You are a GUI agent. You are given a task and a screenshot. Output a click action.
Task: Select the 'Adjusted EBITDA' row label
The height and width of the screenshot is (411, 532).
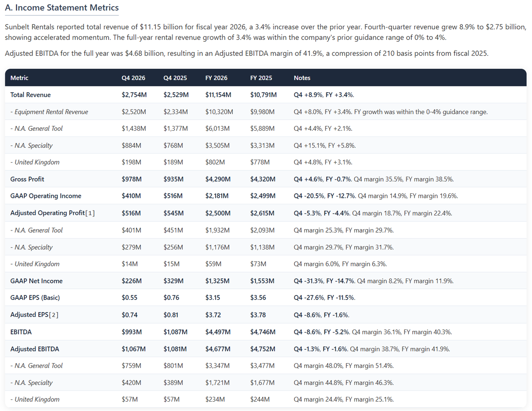[x=35, y=349]
